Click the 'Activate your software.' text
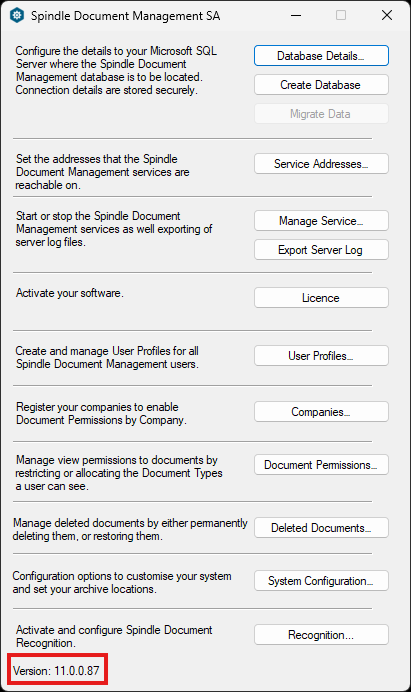 coord(70,293)
